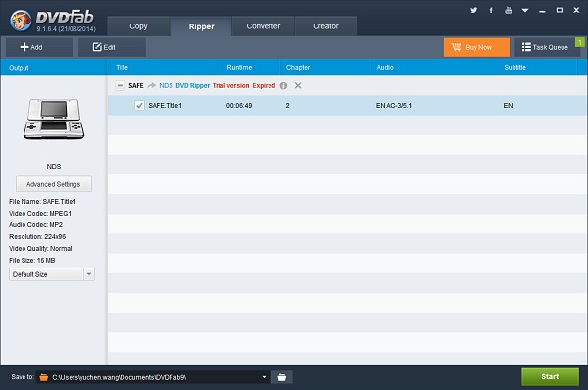Viewport: 588px width, 390px height.
Task: Click the Audio Codec: MP2 text
Action: click(35, 225)
